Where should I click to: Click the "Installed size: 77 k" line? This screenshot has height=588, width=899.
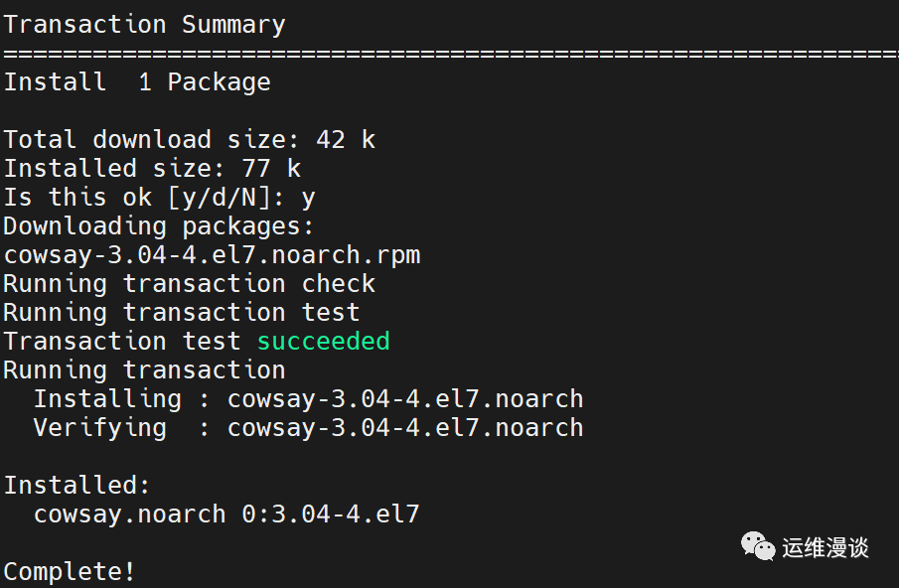[x=152, y=169]
